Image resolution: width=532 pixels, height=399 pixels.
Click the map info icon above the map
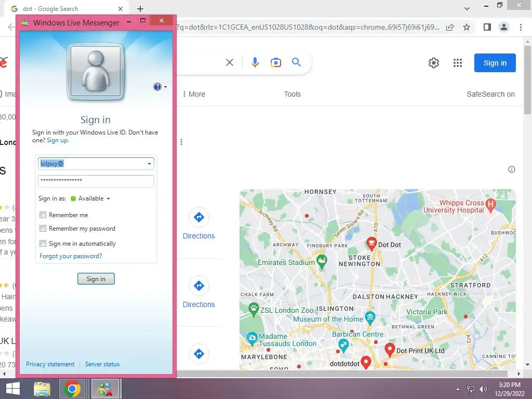tap(512, 169)
